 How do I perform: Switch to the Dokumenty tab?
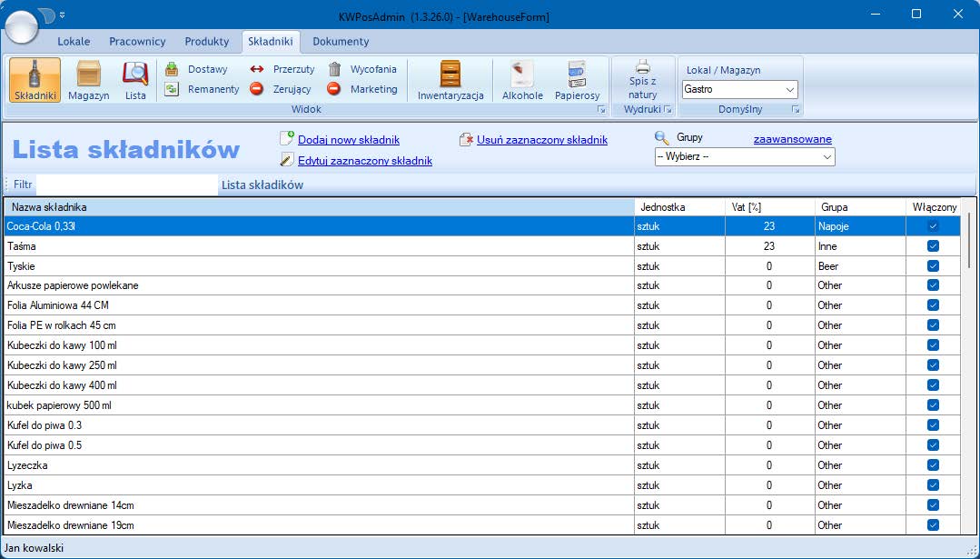(x=341, y=41)
